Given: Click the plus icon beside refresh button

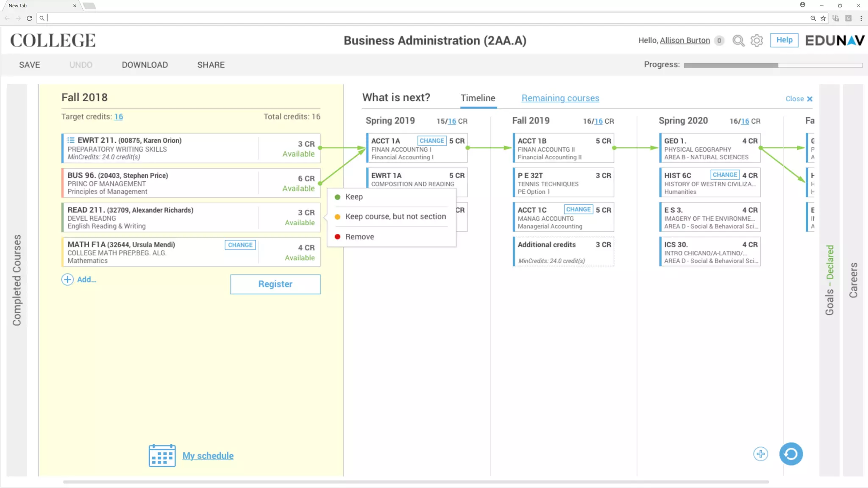Looking at the screenshot, I should (x=760, y=454).
